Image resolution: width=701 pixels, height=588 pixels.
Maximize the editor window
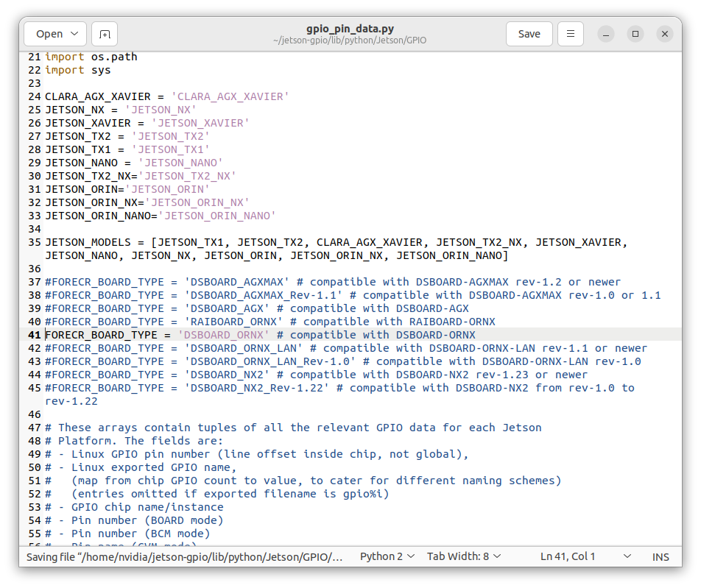coord(635,33)
